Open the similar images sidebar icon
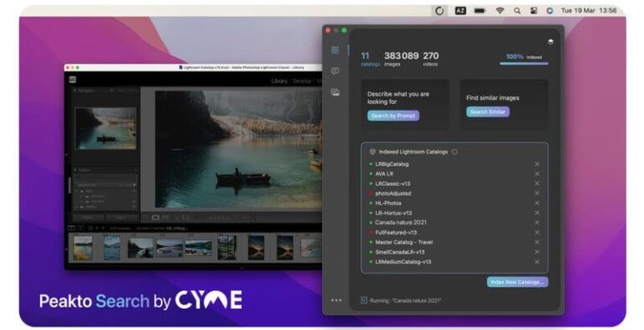This screenshot has height=330, width=644. click(x=335, y=92)
